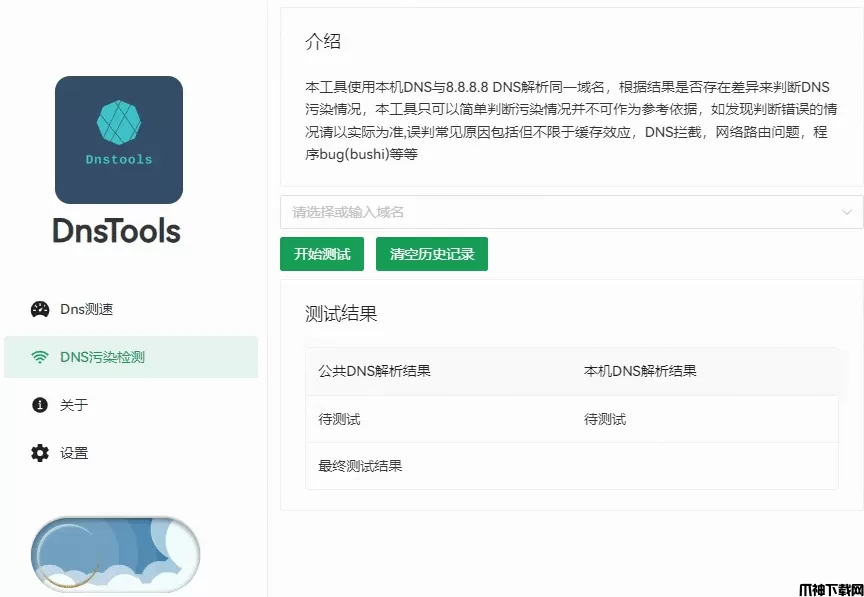
Task: Click the Dnstools logo image
Action: coord(119,140)
